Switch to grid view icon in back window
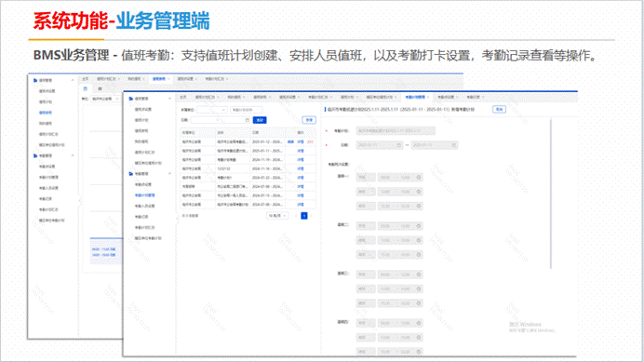 (100, 88)
